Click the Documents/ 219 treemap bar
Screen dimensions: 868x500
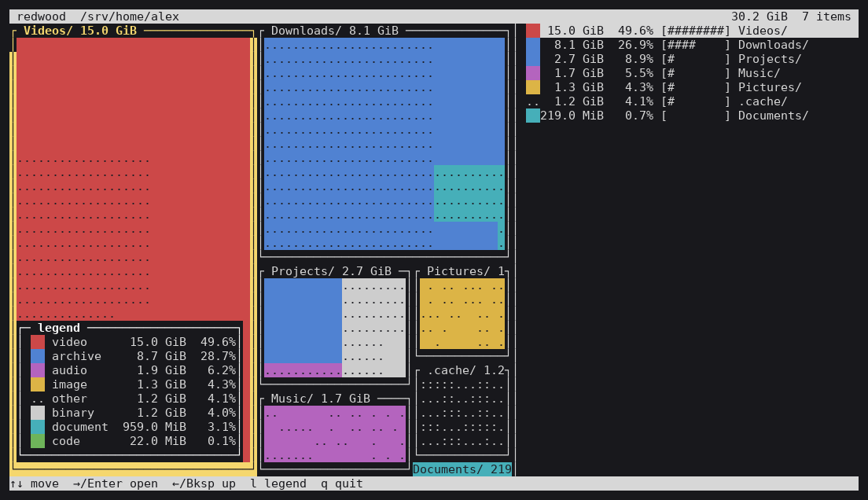(462, 469)
